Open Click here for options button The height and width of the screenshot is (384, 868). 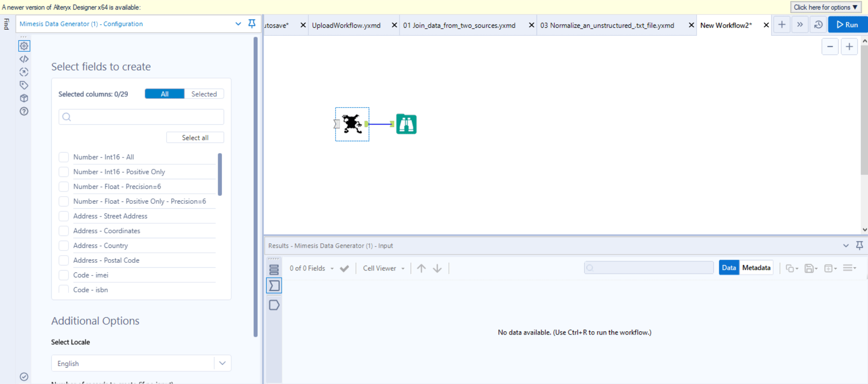(825, 7)
